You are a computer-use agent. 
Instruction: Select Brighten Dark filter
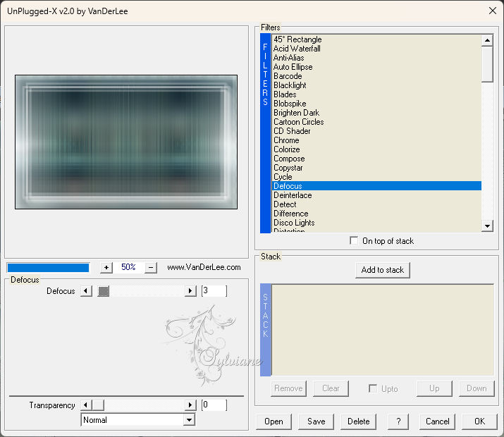tap(376, 113)
